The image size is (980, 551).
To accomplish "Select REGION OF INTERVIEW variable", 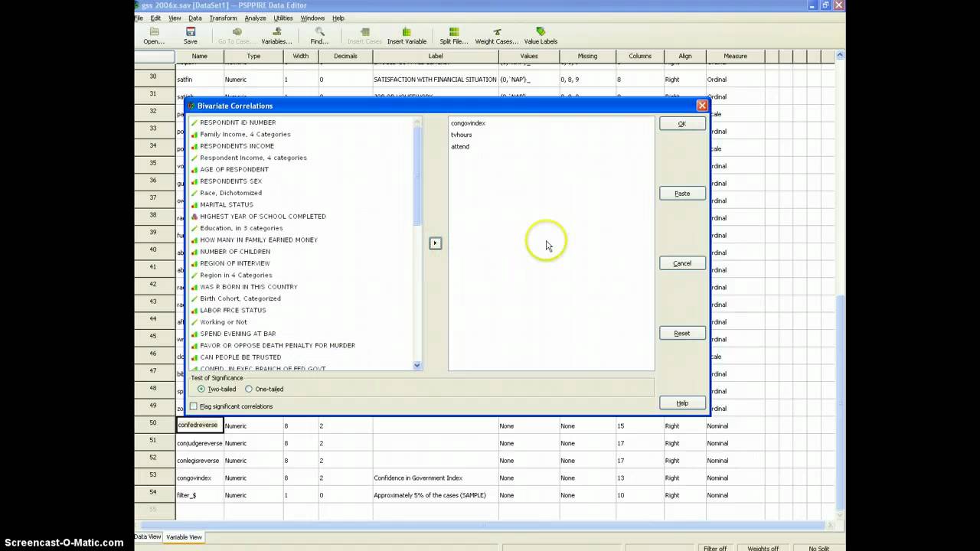I will [234, 263].
